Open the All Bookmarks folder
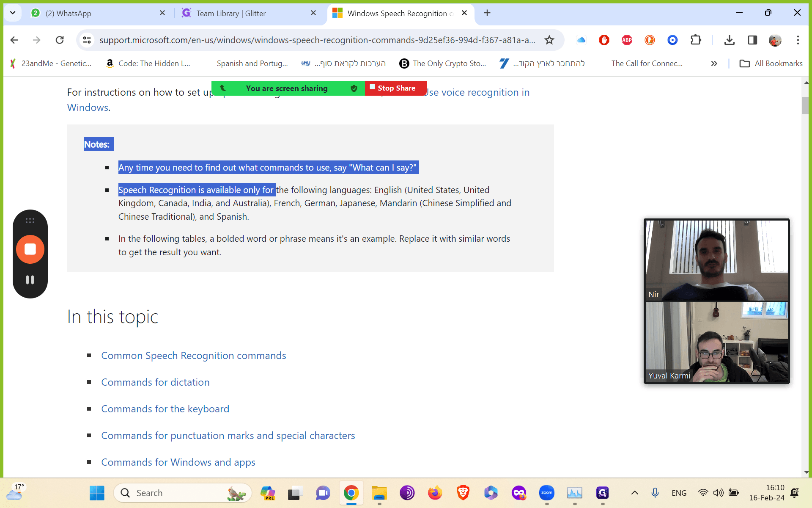Viewport: 812px width, 508px height. coord(771,63)
